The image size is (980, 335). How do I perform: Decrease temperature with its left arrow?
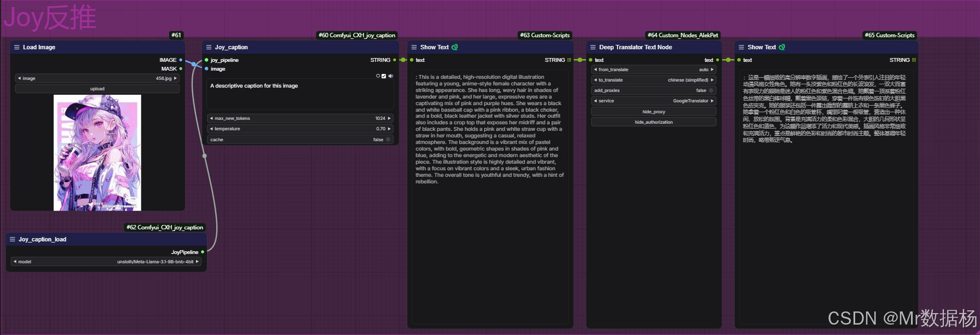(x=211, y=129)
